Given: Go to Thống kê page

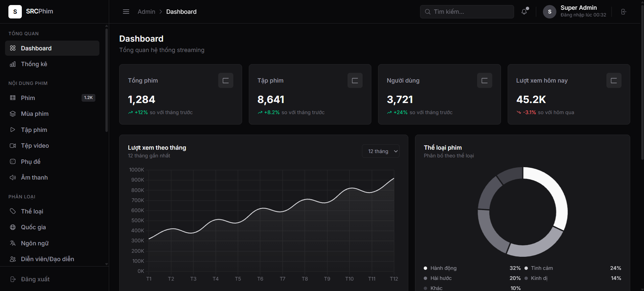Looking at the screenshot, I should [x=52, y=64].
